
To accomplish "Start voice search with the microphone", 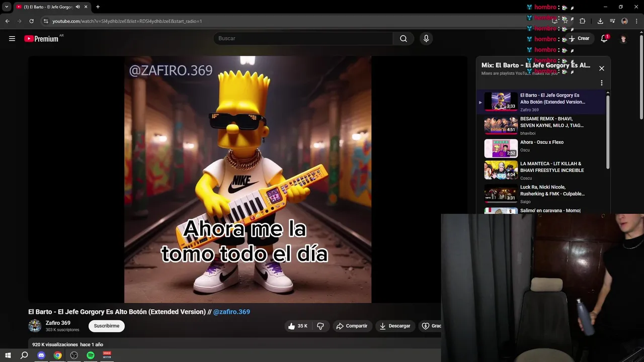I will click(x=426, y=39).
